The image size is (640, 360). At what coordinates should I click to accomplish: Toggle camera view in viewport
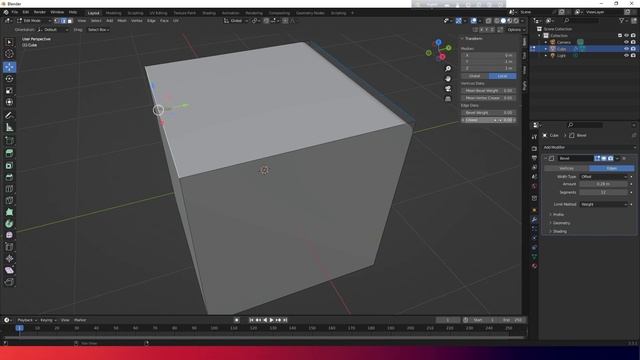coord(448,89)
